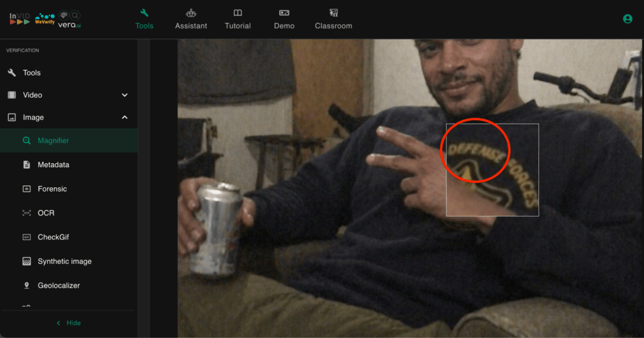
Task: Click the vera.ai logo
Action: pyautogui.click(x=69, y=19)
